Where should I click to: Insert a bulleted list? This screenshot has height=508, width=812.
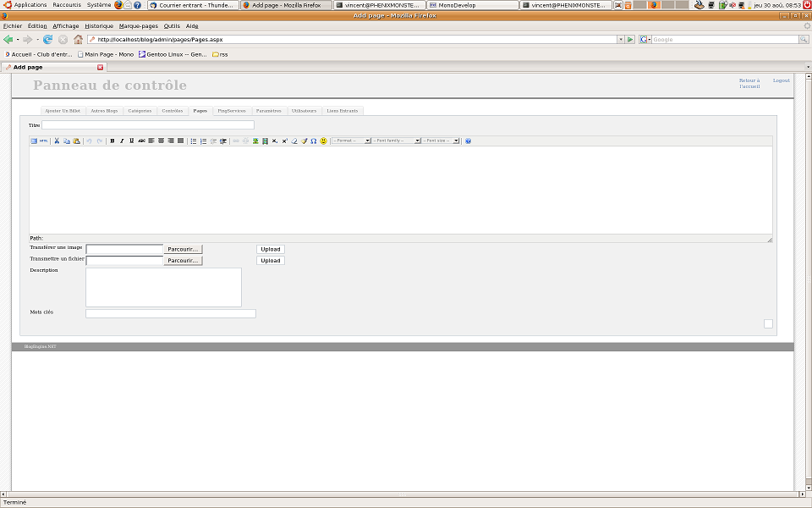[194, 141]
